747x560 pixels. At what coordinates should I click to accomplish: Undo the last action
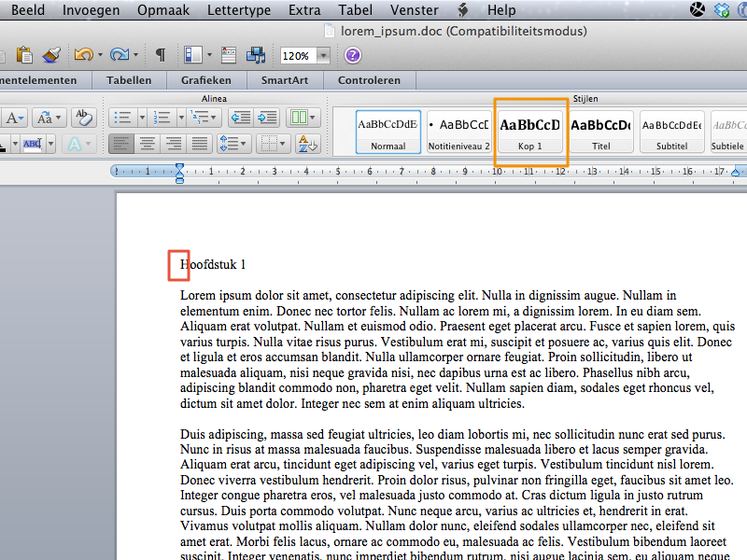click(83, 55)
